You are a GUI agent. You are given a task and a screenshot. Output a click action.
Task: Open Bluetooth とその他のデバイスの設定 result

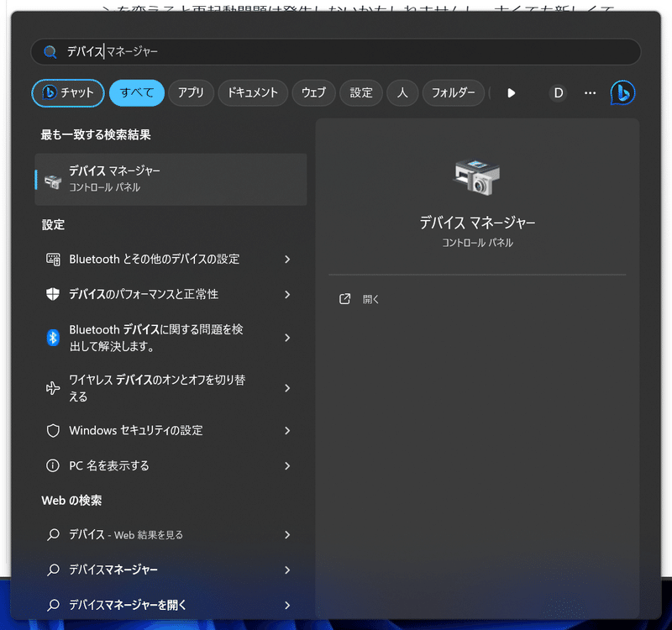coord(171,260)
